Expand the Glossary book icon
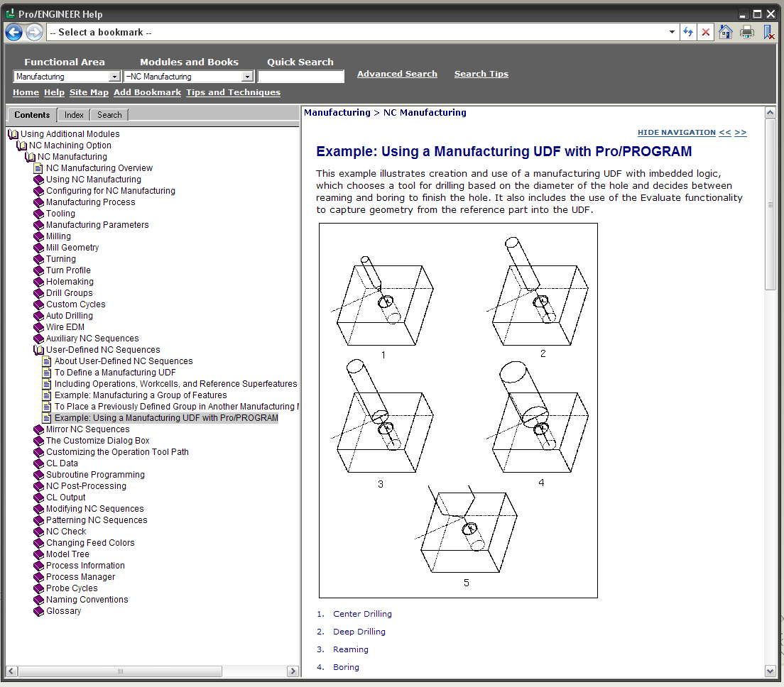 (38, 611)
